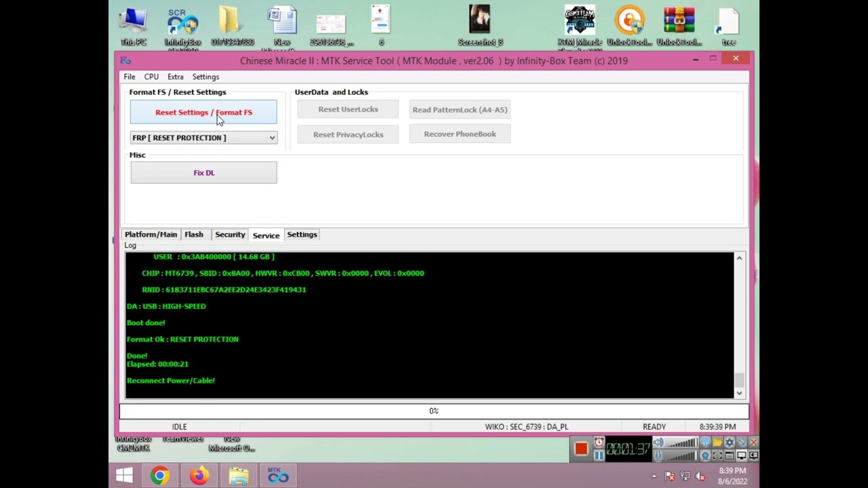868x488 pixels.
Task: Select recorder full screen monitor icon
Action: point(742,455)
